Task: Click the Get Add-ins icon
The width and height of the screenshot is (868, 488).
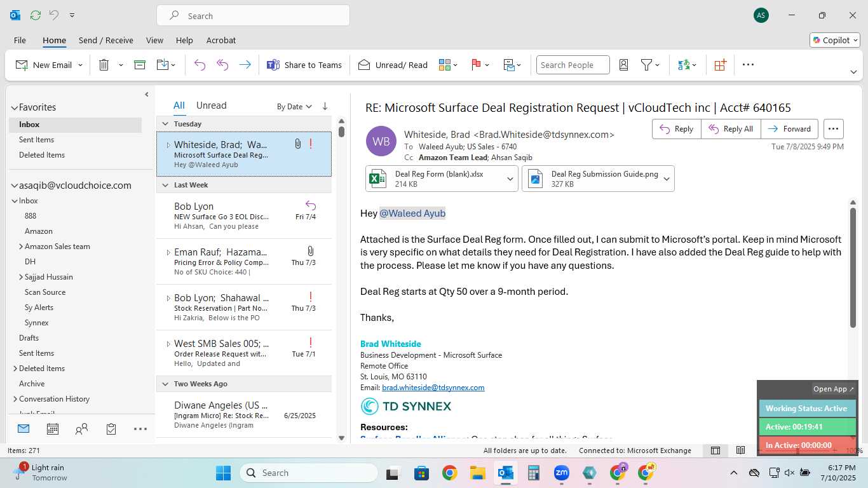Action: pyautogui.click(x=720, y=65)
